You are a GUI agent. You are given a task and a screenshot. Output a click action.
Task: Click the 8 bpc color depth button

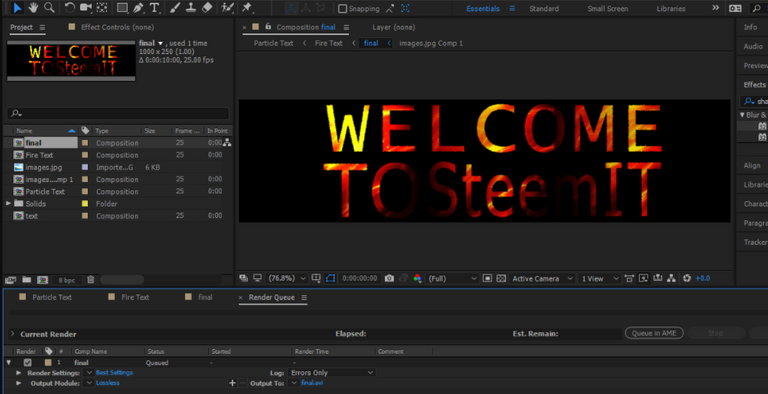point(67,280)
